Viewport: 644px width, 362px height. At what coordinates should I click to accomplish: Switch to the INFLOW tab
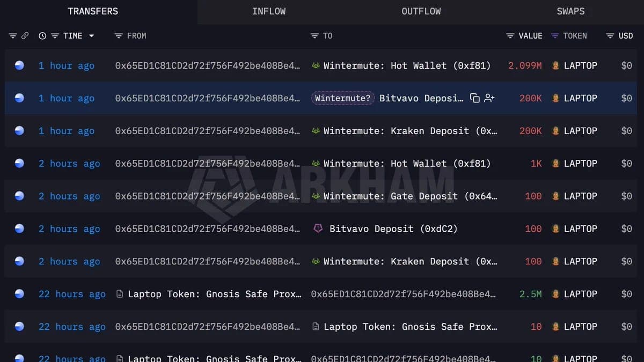tap(269, 11)
